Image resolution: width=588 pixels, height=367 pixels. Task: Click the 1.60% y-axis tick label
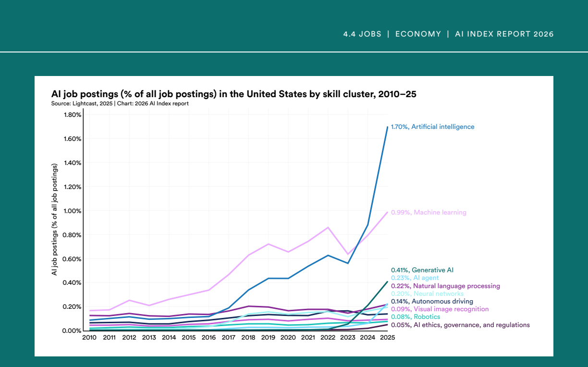click(73, 139)
